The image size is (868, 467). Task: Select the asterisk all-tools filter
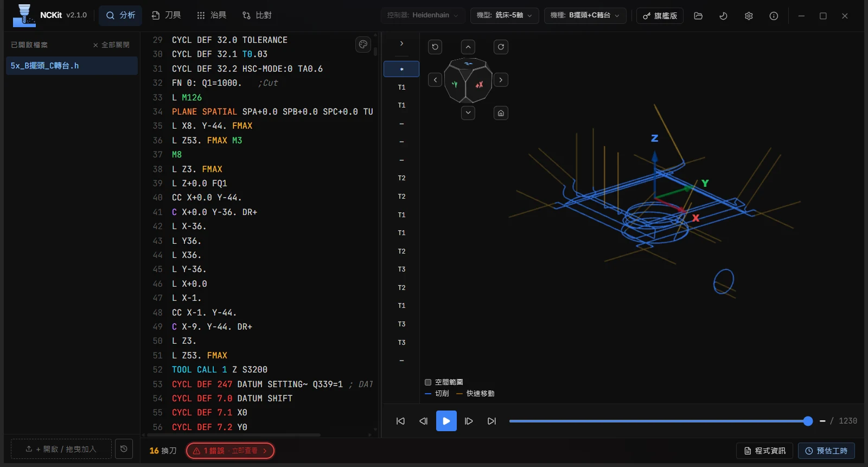point(401,69)
